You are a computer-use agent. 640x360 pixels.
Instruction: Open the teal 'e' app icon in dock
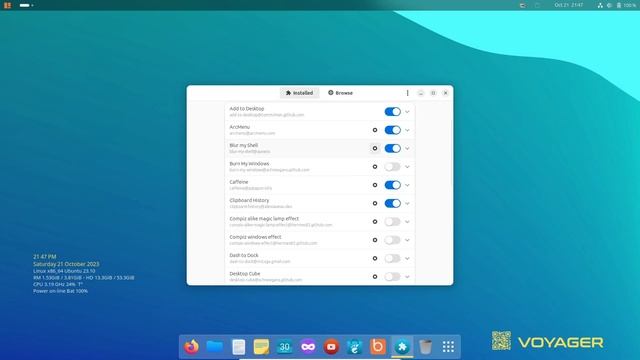[x=354, y=347]
